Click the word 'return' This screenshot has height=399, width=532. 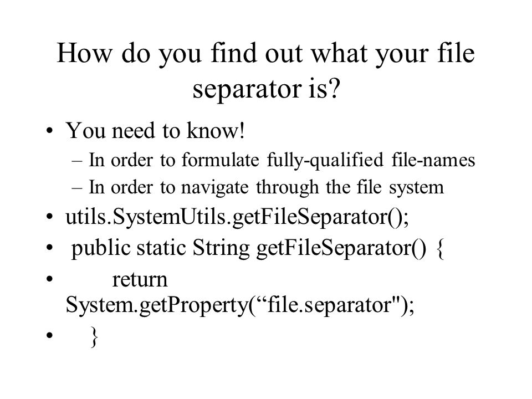pos(140,280)
